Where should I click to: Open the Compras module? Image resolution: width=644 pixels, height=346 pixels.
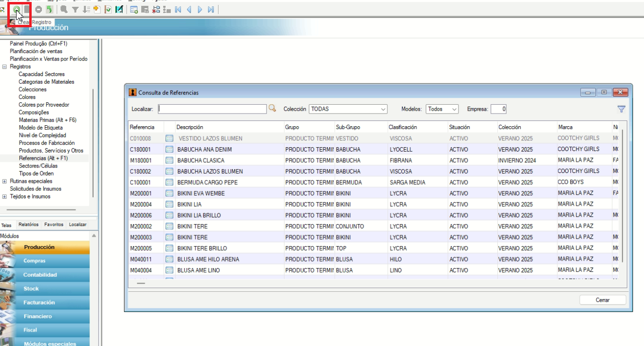(x=45, y=261)
